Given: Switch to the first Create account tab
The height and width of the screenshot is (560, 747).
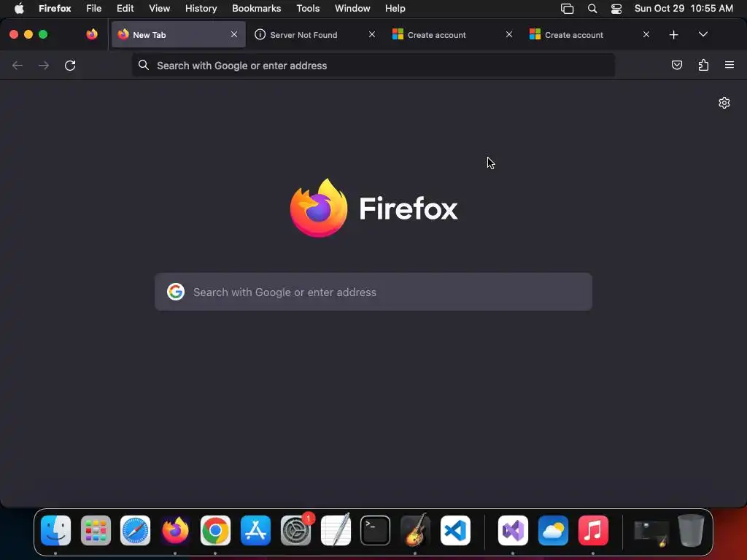Looking at the screenshot, I should point(452,34).
